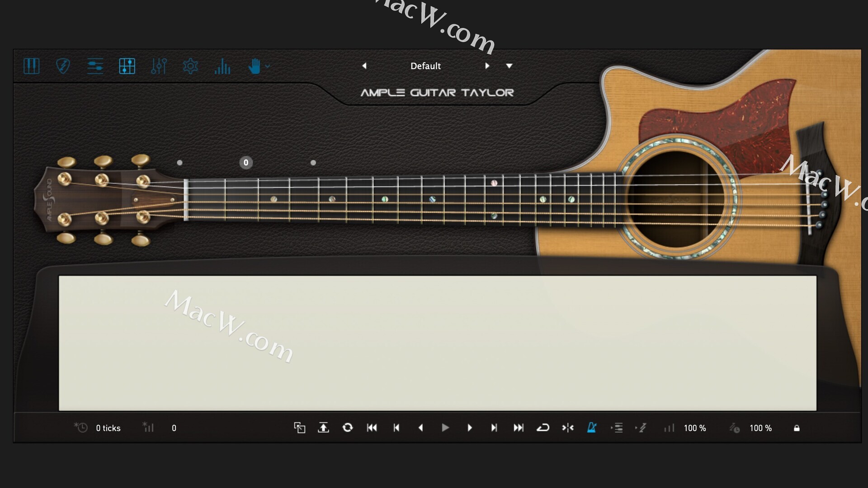Click the speed clock icon beside 100 %
This screenshot has width=868, height=488.
(x=735, y=427)
